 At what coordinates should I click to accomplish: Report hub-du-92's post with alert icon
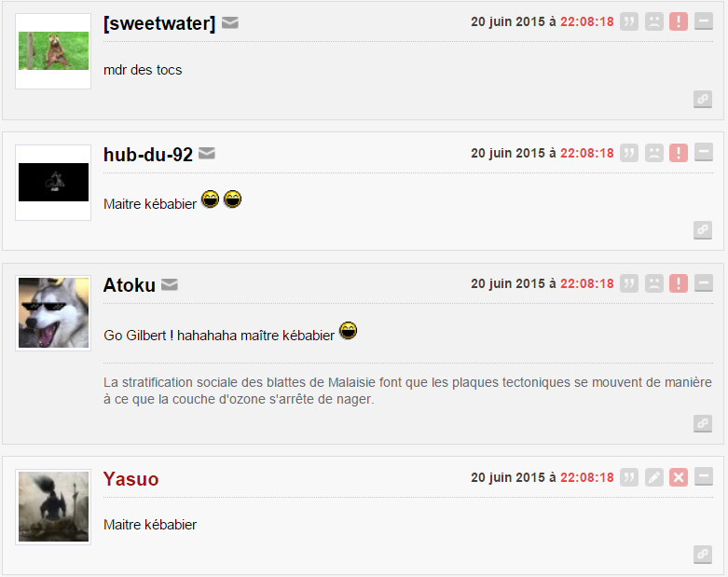(679, 153)
